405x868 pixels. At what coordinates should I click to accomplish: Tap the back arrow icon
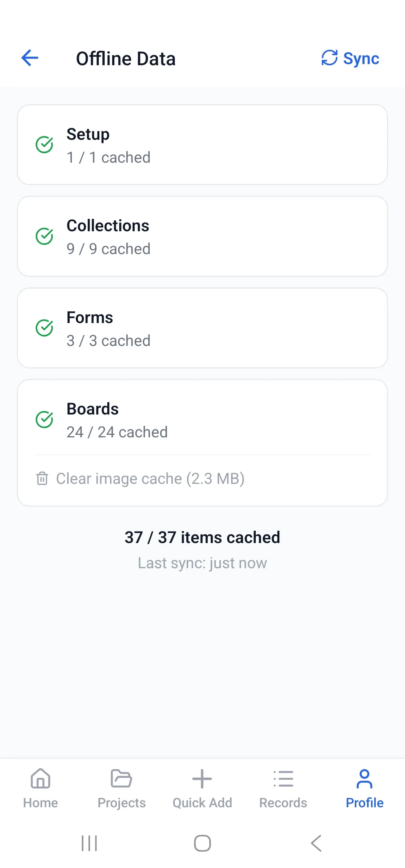coord(30,58)
